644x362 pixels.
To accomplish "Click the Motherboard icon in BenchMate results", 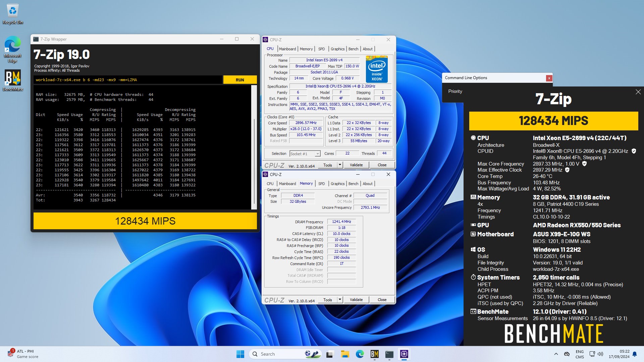I will pyautogui.click(x=473, y=234).
